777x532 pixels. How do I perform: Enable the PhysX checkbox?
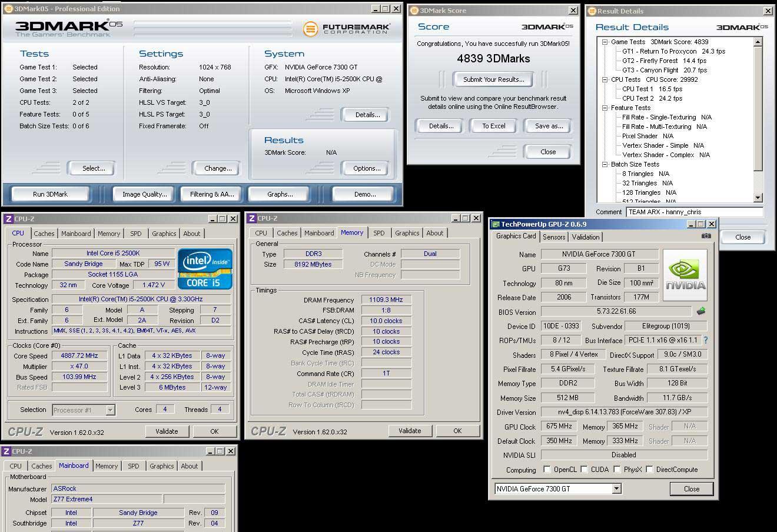(x=617, y=470)
